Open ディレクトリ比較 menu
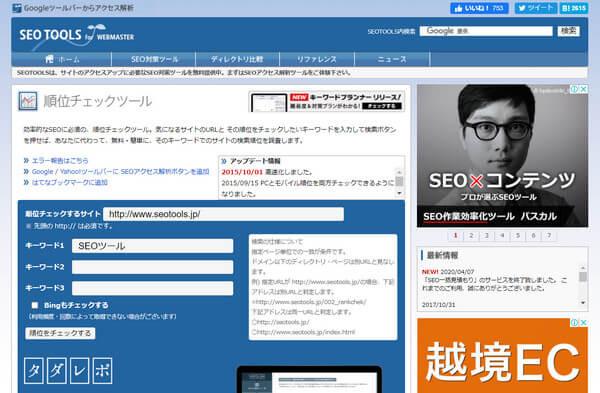This screenshot has height=393, width=600. pyautogui.click(x=237, y=59)
